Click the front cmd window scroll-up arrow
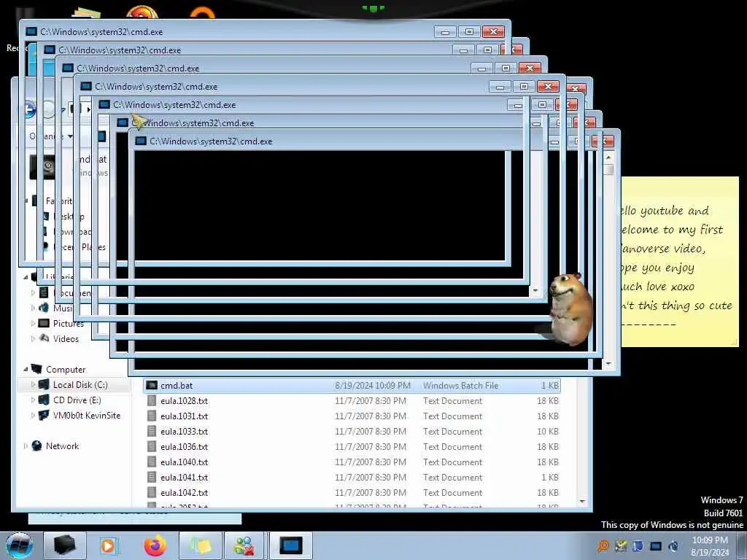 [x=608, y=157]
